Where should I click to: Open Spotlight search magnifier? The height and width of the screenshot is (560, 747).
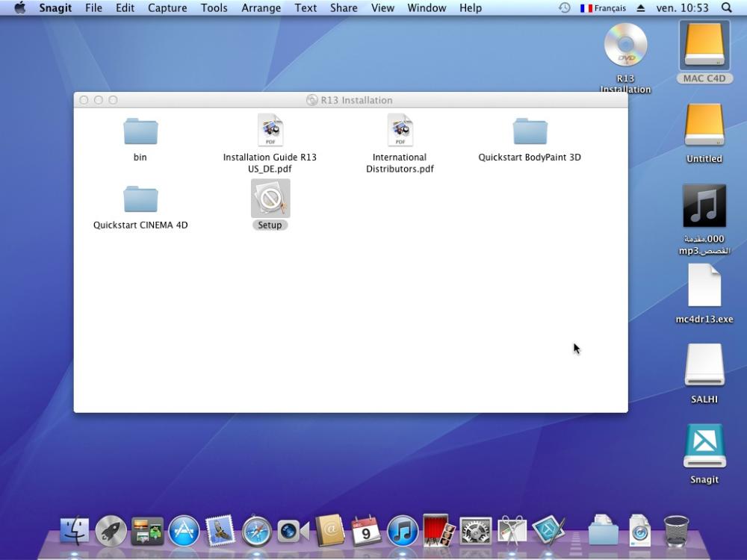click(727, 7)
